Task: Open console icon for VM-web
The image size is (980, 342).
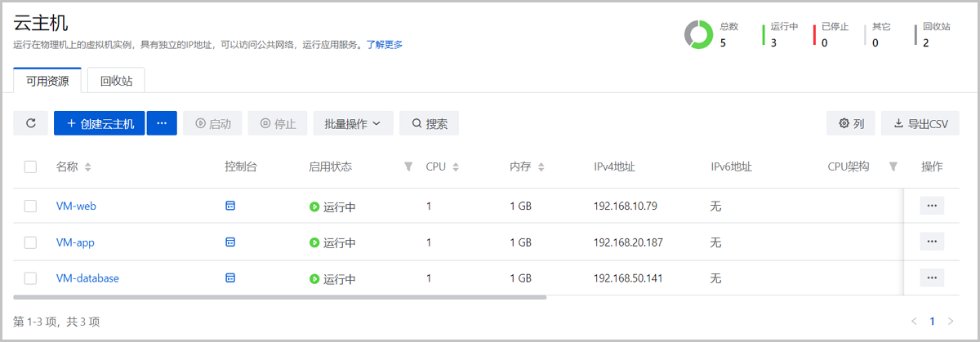Action: pos(230,206)
